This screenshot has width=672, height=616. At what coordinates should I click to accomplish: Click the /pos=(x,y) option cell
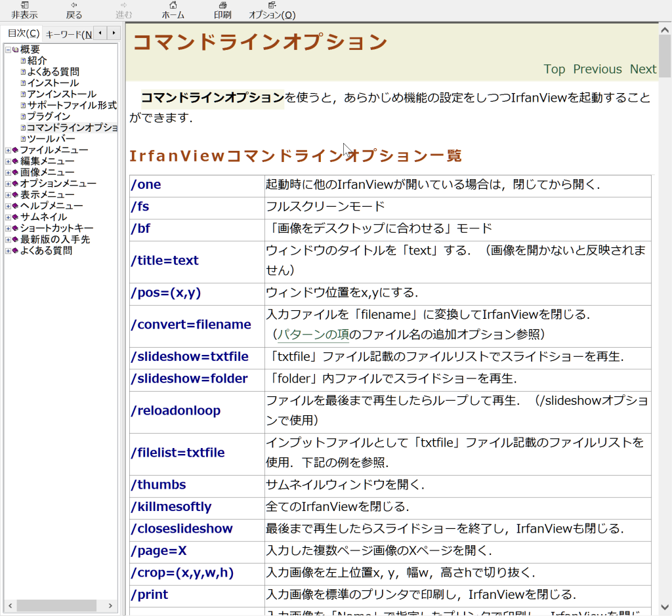pos(197,295)
